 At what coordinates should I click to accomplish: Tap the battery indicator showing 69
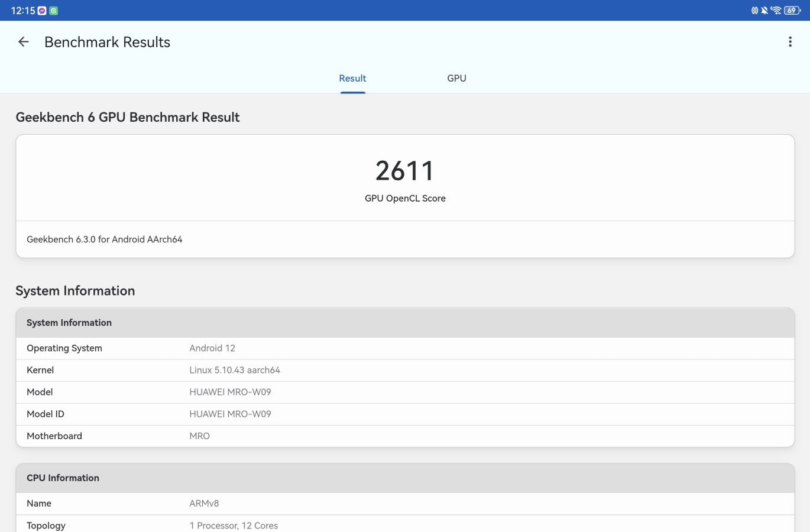click(x=792, y=10)
